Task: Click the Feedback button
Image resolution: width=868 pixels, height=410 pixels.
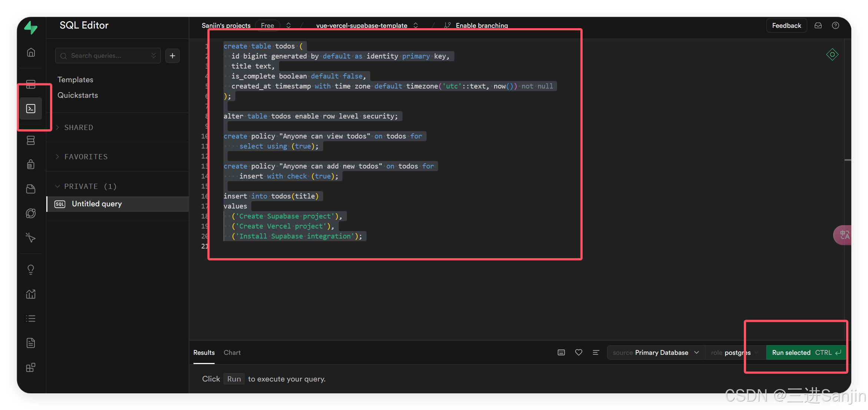Action: click(x=786, y=26)
